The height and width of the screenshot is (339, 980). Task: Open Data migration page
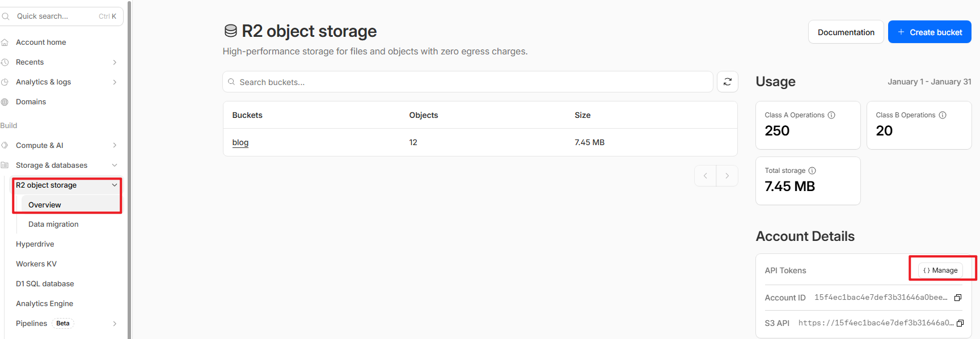tap(53, 224)
